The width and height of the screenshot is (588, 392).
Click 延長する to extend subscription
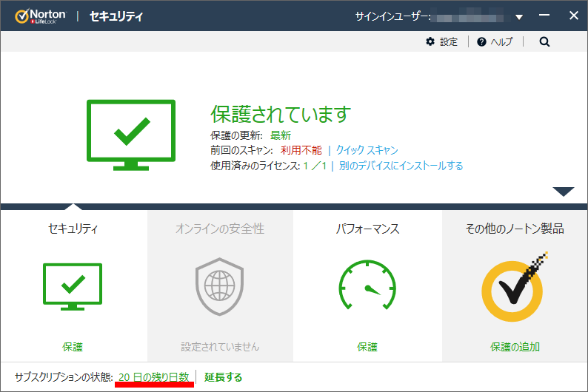pyautogui.click(x=223, y=377)
